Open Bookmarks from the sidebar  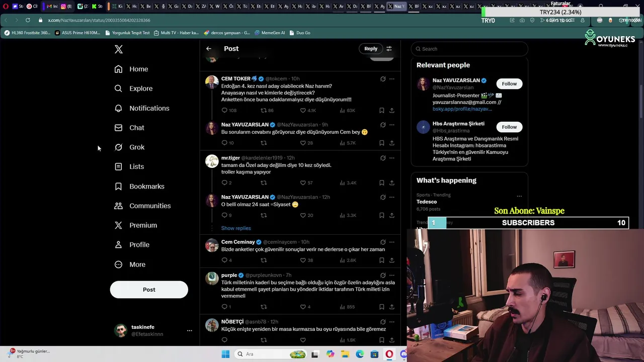(x=139, y=186)
